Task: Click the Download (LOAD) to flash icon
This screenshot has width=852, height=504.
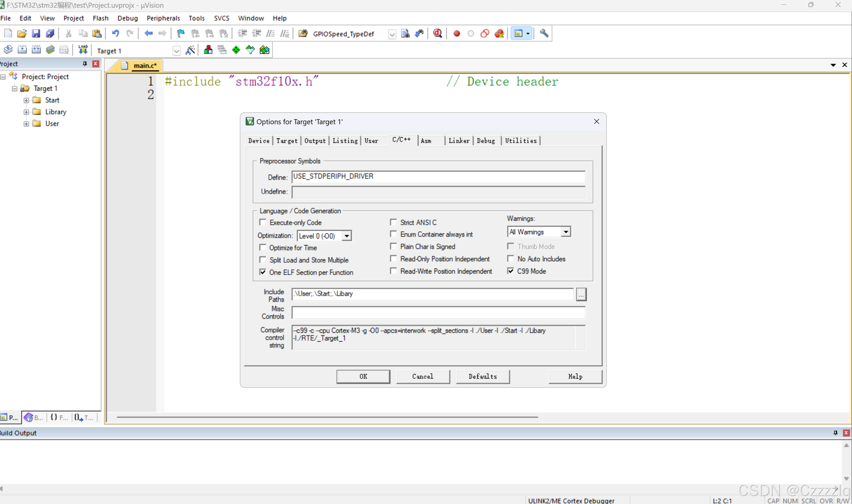Action: pos(83,50)
